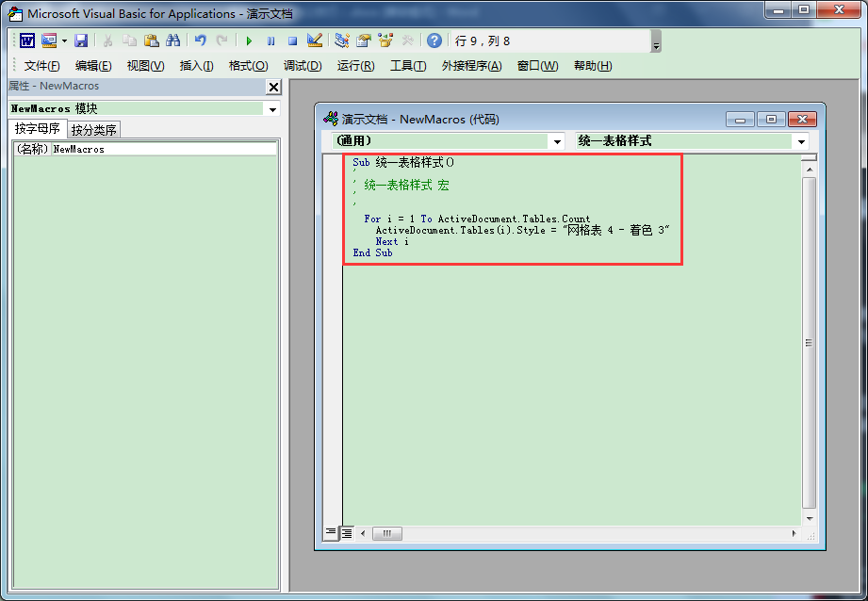Select the 按字母序 tab
This screenshot has width=868, height=601.
click(37, 128)
